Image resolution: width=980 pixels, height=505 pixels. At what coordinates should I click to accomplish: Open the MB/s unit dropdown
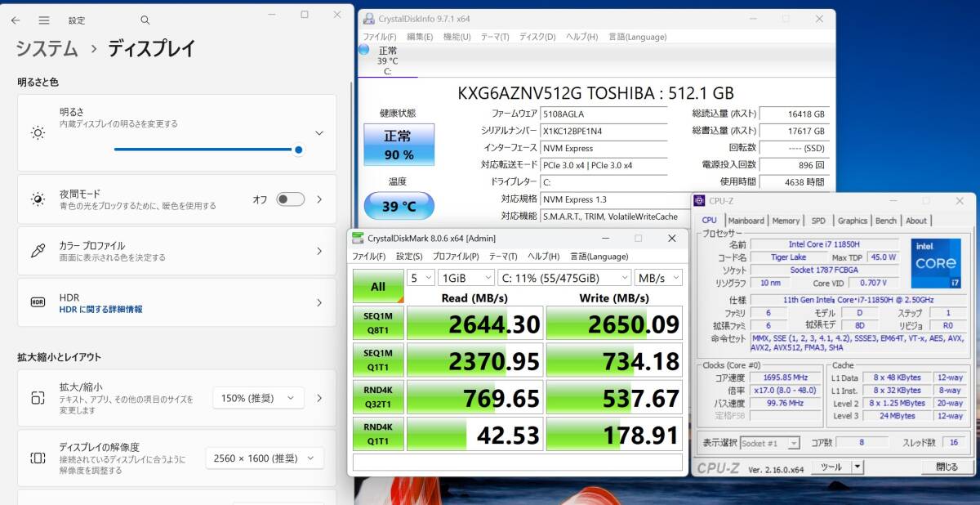click(658, 278)
